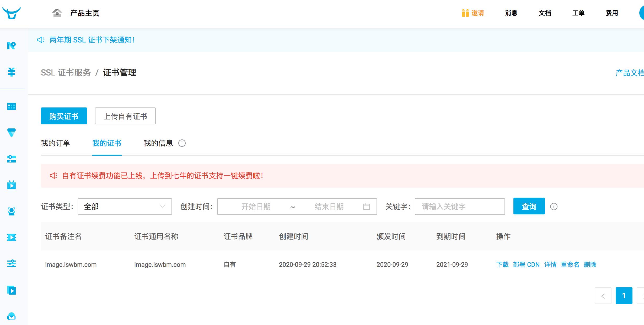Click the home icon beside 产品主页

(57, 13)
